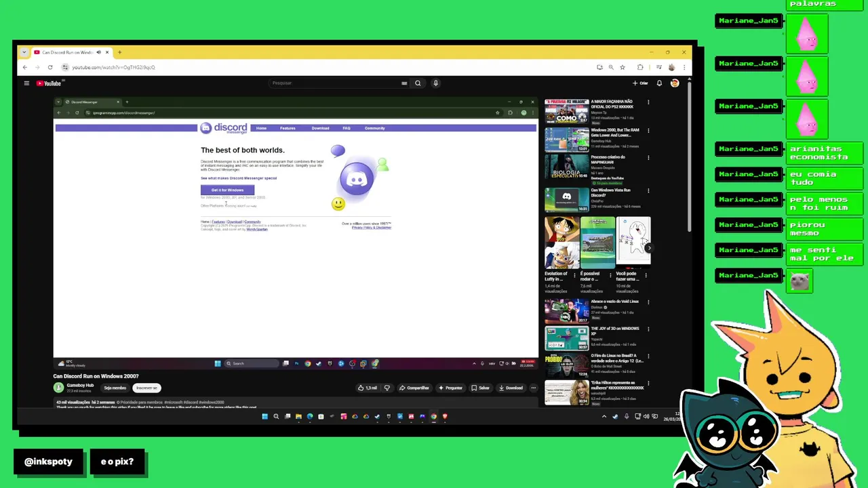The image size is (868, 488).
Task: Open the YouTube keyboard icon in search box
Action: 404,83
